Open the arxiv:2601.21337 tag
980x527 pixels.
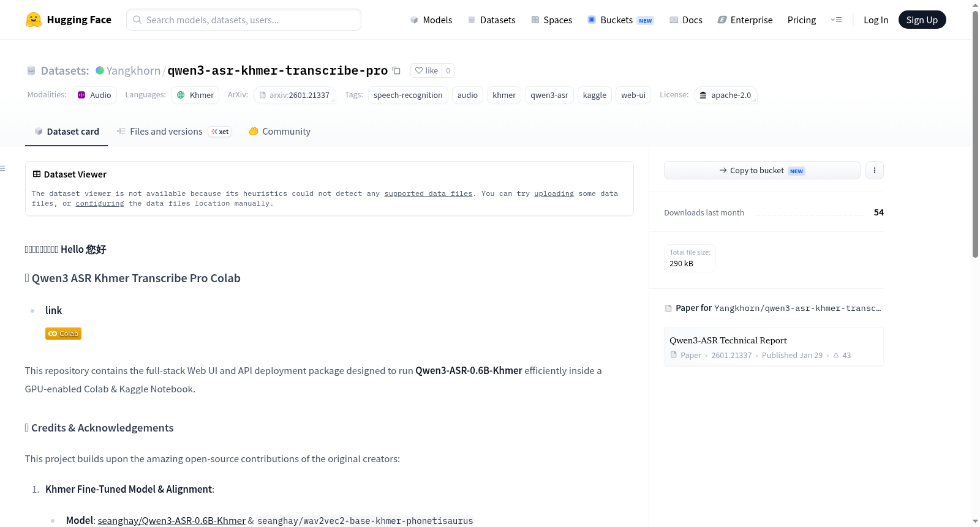[295, 95]
